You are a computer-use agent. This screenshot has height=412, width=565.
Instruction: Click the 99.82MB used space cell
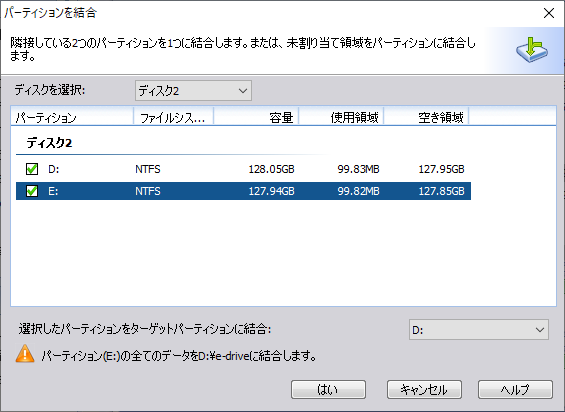(358, 191)
